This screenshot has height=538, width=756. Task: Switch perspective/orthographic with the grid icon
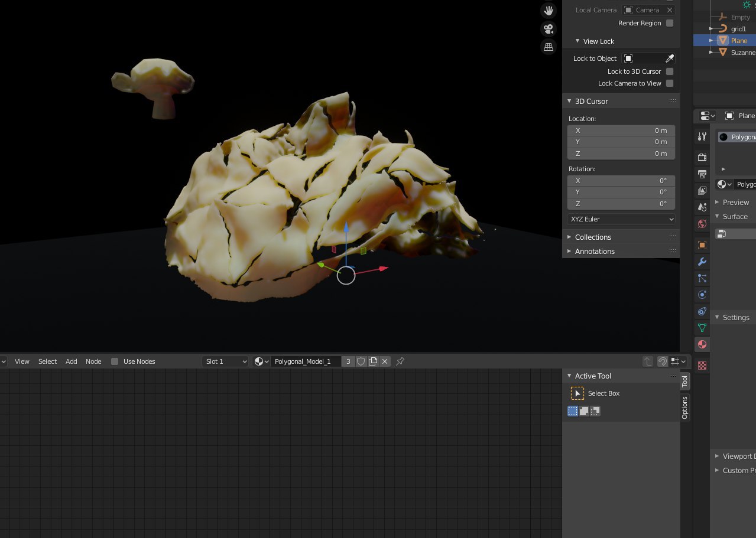pyautogui.click(x=549, y=47)
